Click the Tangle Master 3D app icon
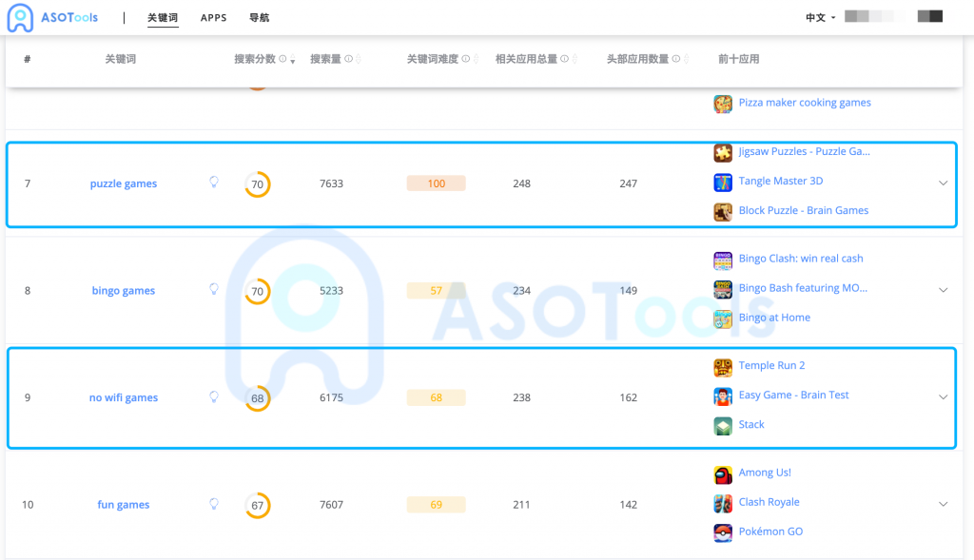The image size is (974, 560). click(x=723, y=182)
